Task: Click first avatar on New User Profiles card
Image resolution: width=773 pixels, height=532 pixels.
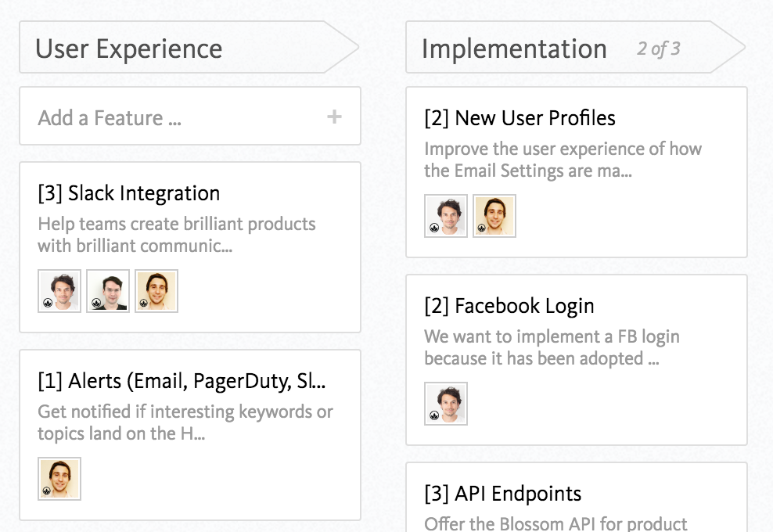Action: point(446,216)
